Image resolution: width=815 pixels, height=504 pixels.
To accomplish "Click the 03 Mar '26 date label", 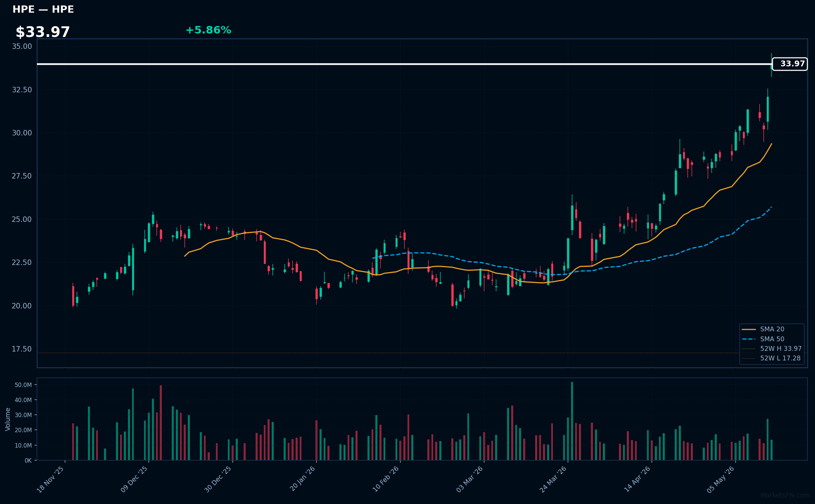I will [x=469, y=479].
